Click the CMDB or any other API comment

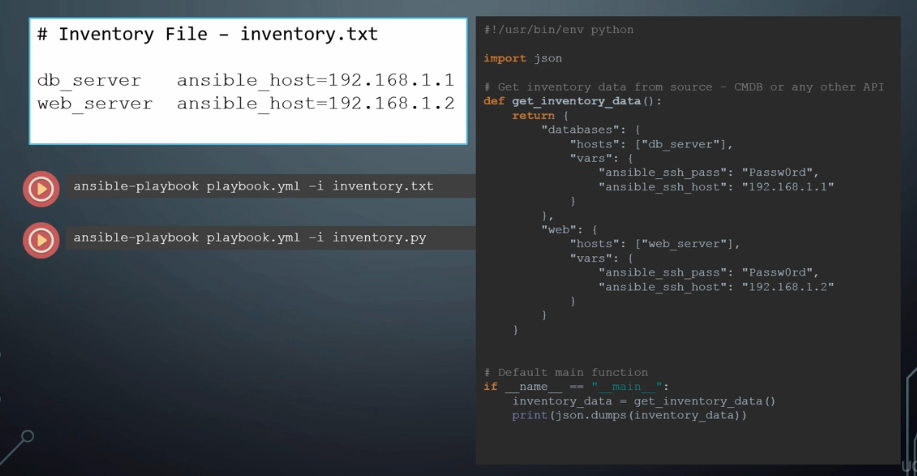click(684, 87)
